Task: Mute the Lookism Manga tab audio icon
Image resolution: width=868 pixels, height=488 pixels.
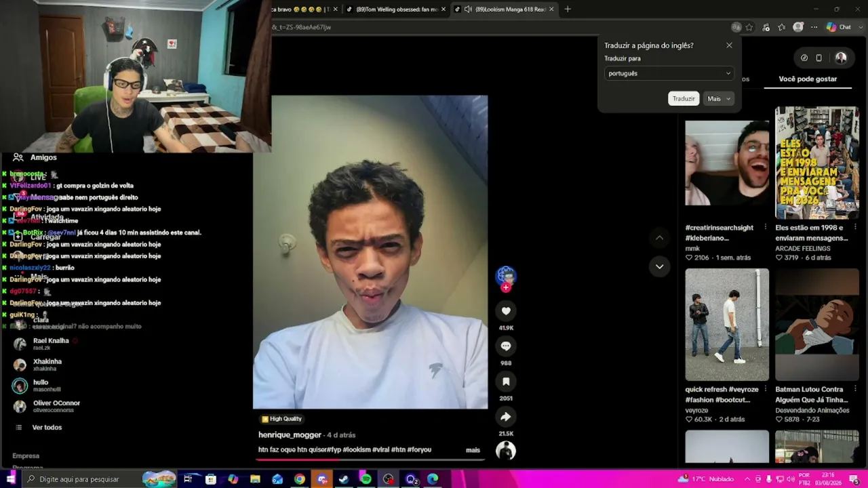Action: (x=468, y=9)
